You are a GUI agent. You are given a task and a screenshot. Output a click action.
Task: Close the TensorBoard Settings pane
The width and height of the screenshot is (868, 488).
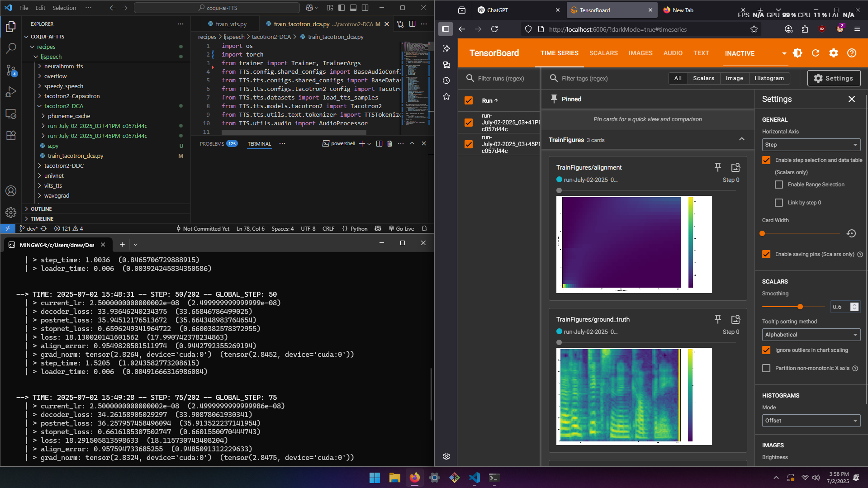[852, 99]
